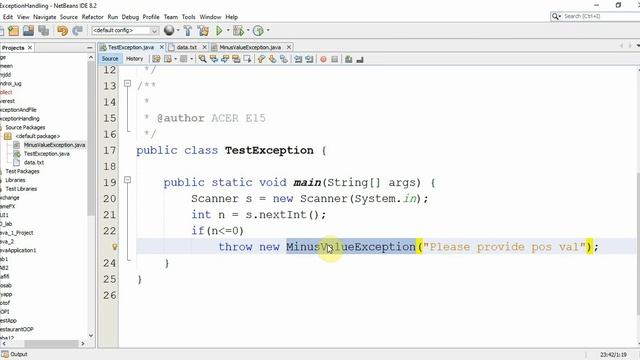640x360 pixels.
Task: Open the Edit menu
Action: tap(8, 17)
